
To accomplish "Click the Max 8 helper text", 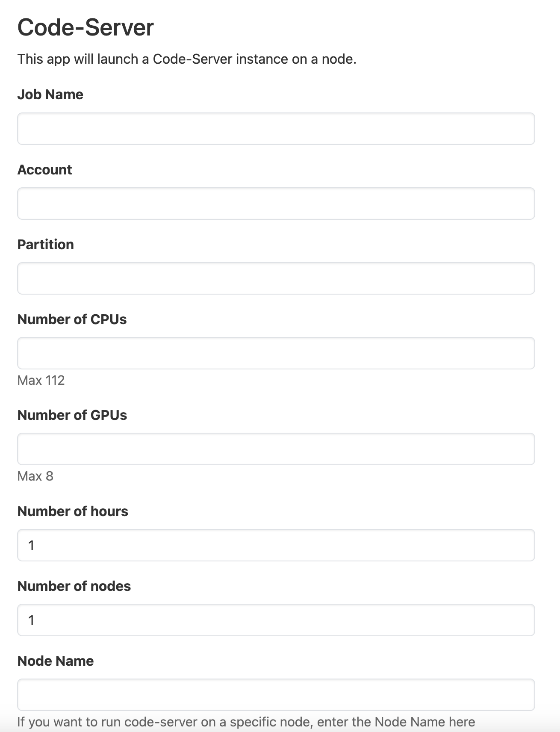I will pos(35,476).
